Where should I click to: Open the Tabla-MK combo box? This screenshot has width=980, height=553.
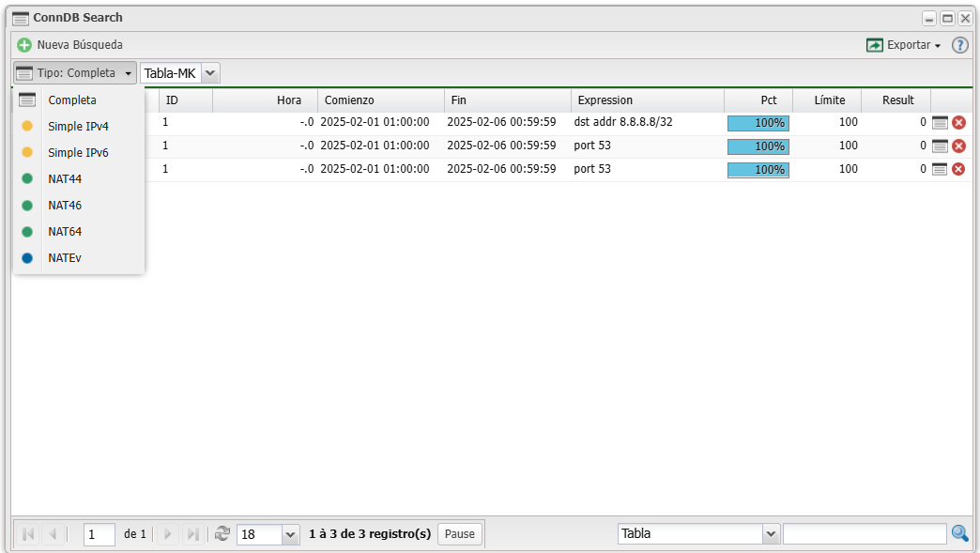(210, 73)
